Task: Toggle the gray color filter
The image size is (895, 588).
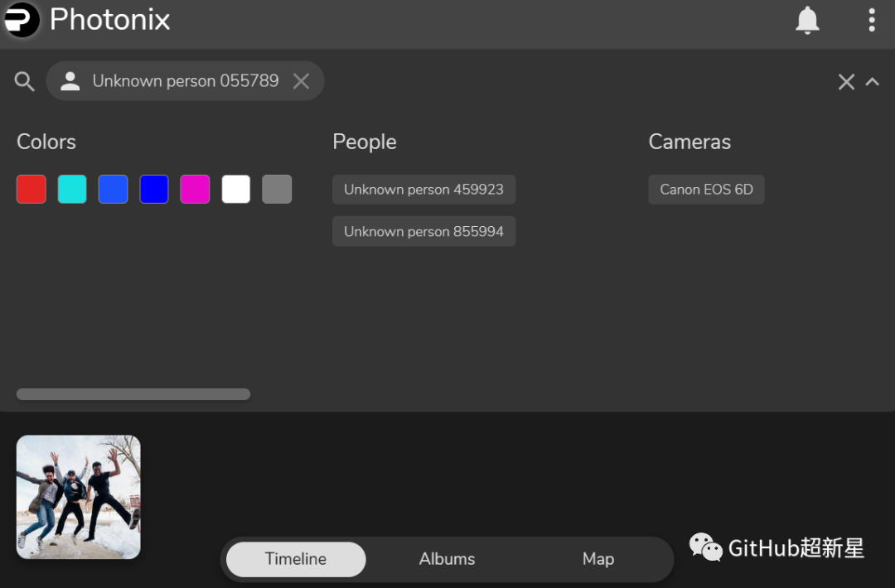Action: pyautogui.click(x=277, y=189)
